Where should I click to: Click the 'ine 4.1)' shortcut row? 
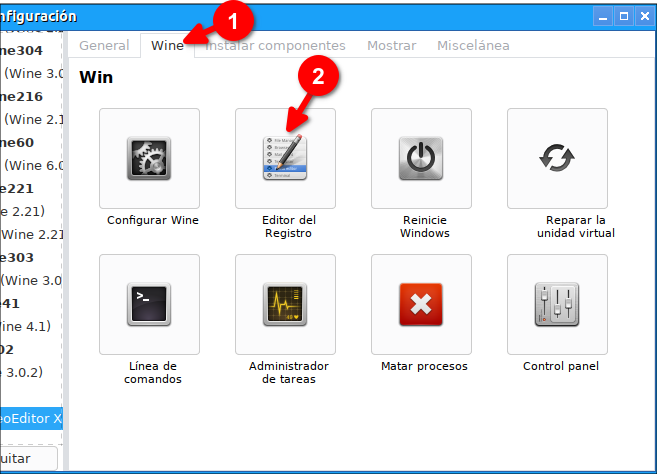coord(26,326)
